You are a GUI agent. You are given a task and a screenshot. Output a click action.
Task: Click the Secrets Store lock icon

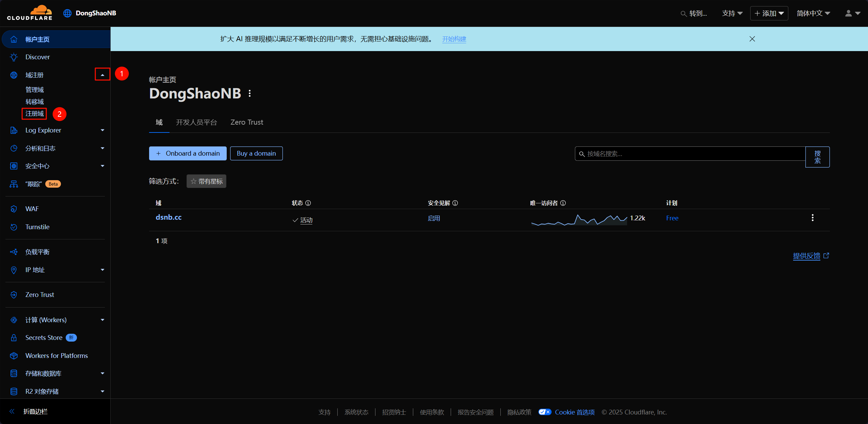[x=14, y=337]
